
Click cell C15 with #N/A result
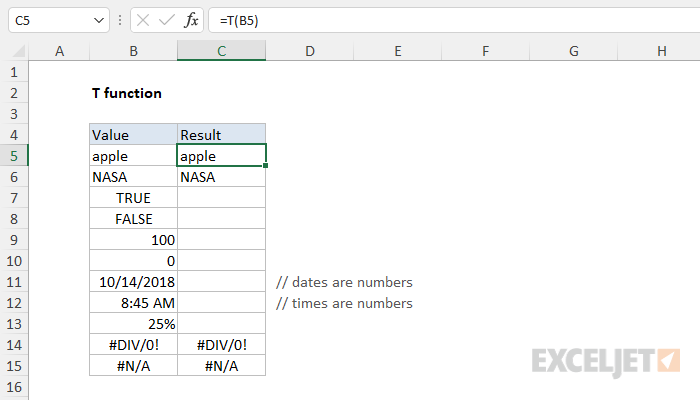click(x=221, y=366)
